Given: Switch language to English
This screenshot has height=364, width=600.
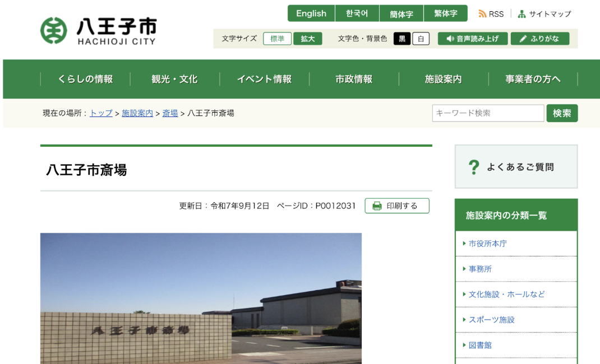Looking at the screenshot, I should click(311, 13).
